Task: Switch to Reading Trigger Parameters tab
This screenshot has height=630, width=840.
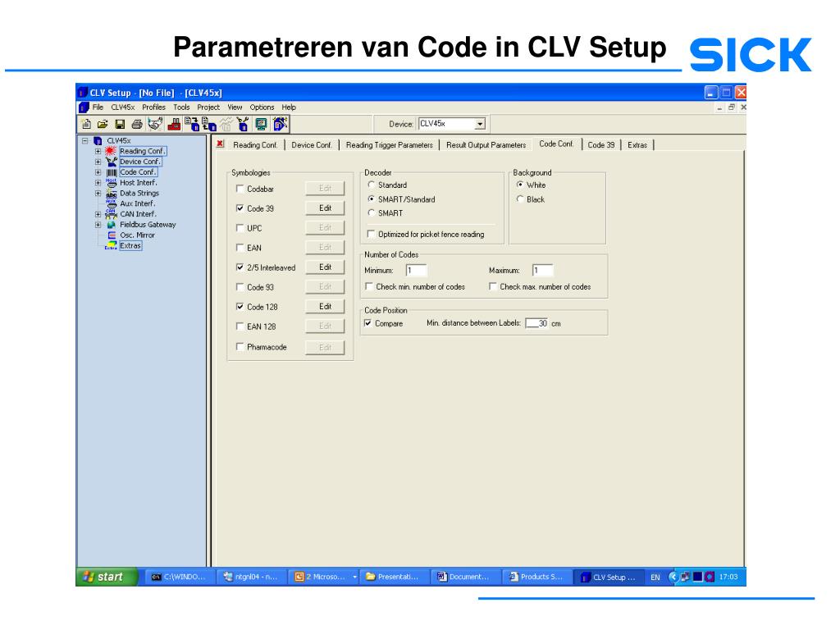Action: pos(390,144)
